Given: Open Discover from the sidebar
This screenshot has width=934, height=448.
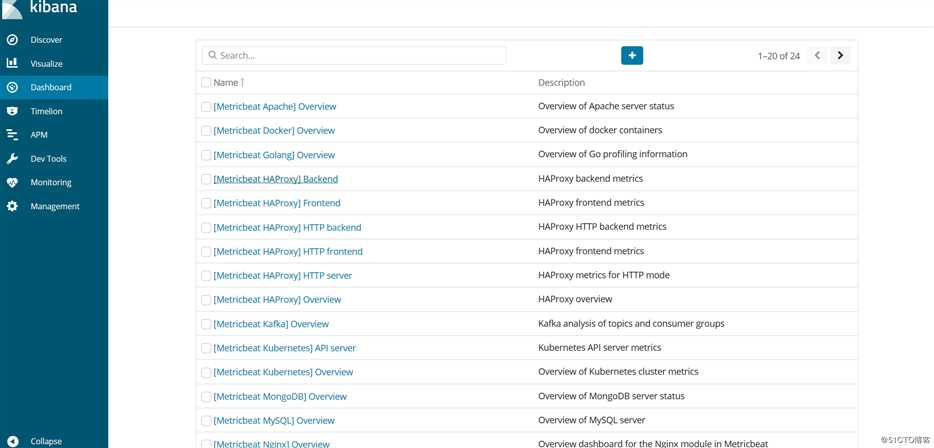Looking at the screenshot, I should tap(46, 40).
